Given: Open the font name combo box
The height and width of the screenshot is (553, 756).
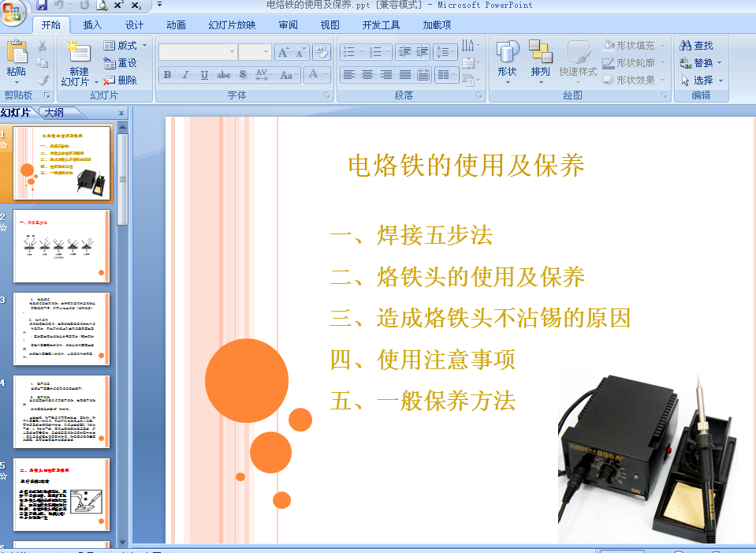Looking at the screenshot, I should click(198, 52).
